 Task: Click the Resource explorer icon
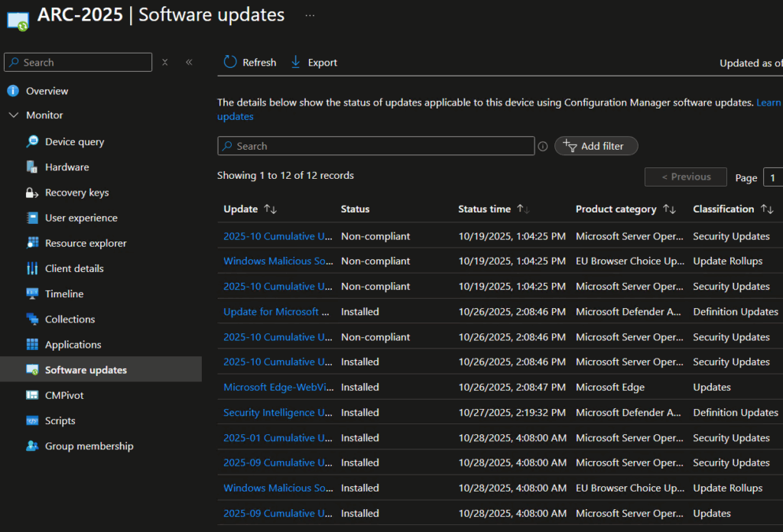point(32,243)
